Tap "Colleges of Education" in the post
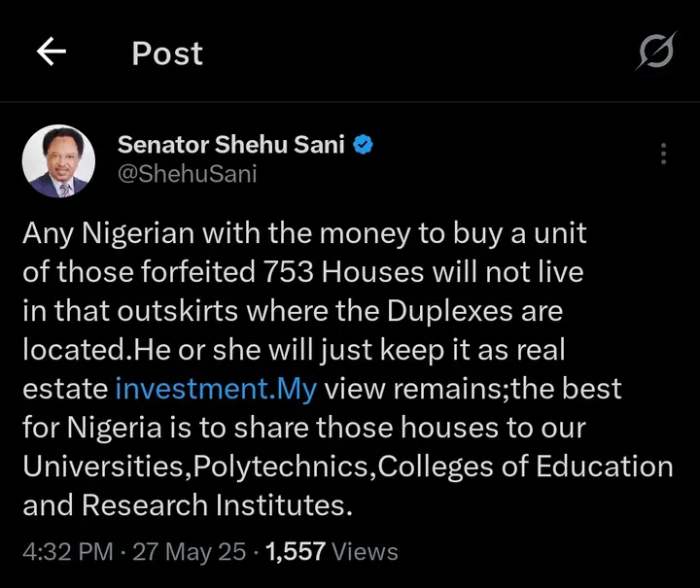This screenshot has height=588, width=700. coord(525,467)
